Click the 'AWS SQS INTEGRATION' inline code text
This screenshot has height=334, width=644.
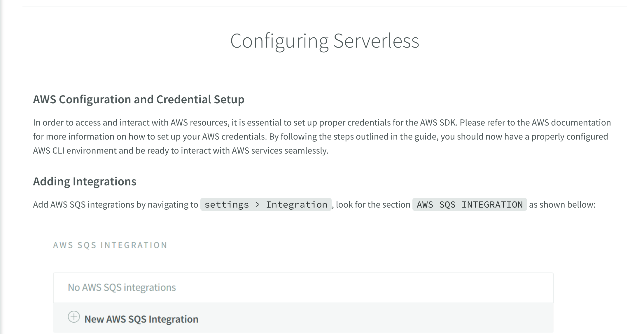[469, 205]
